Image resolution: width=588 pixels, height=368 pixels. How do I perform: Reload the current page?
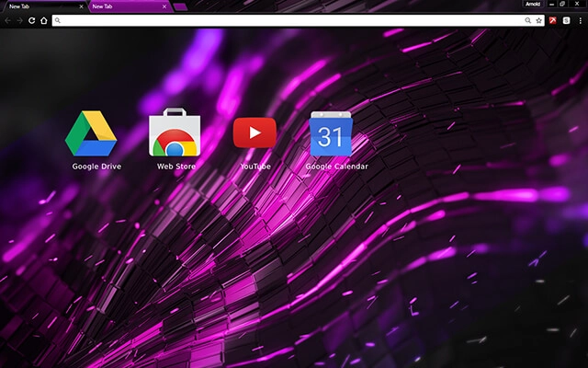coord(32,20)
